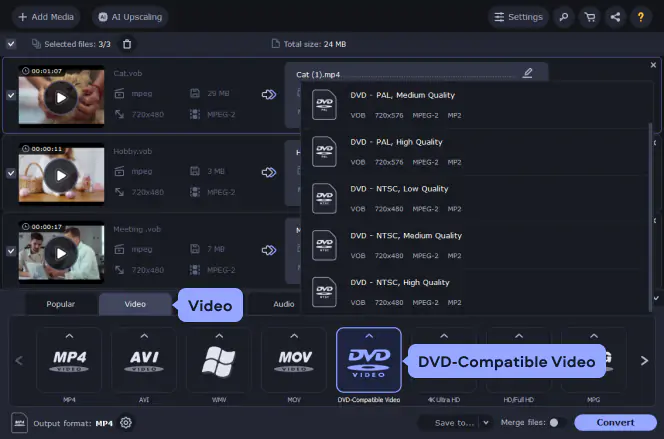Select DVD - NTSC, Medium Quality preset
Image resolution: width=664 pixels, height=439 pixels.
point(474,246)
